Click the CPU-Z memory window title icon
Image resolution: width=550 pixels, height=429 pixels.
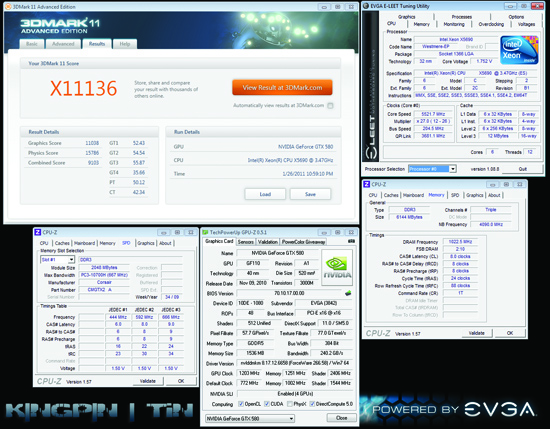point(367,184)
